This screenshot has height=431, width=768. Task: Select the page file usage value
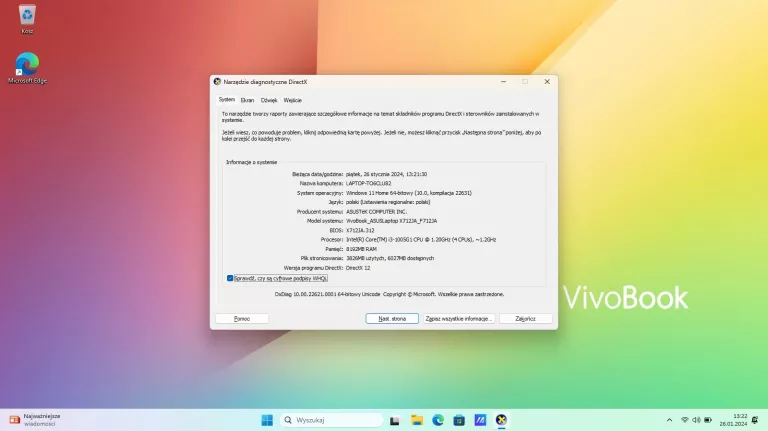pos(390,258)
